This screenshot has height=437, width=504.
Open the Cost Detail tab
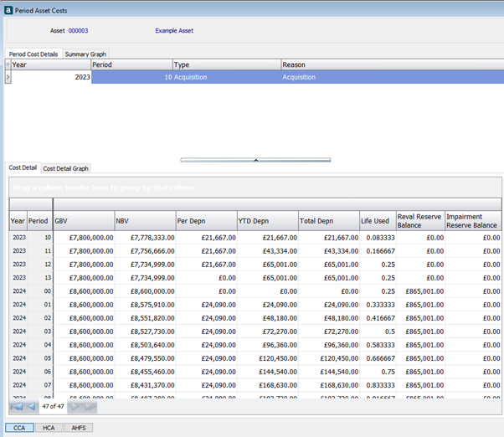(23, 167)
